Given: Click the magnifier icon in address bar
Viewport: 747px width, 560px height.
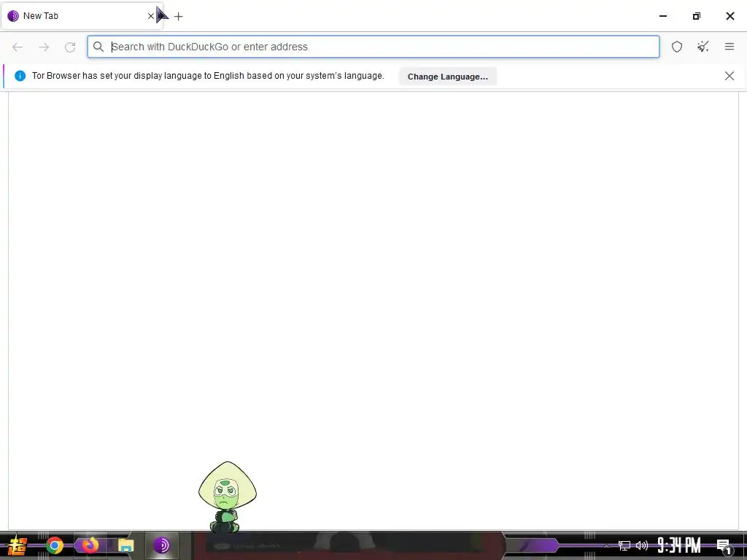Looking at the screenshot, I should [x=98, y=47].
